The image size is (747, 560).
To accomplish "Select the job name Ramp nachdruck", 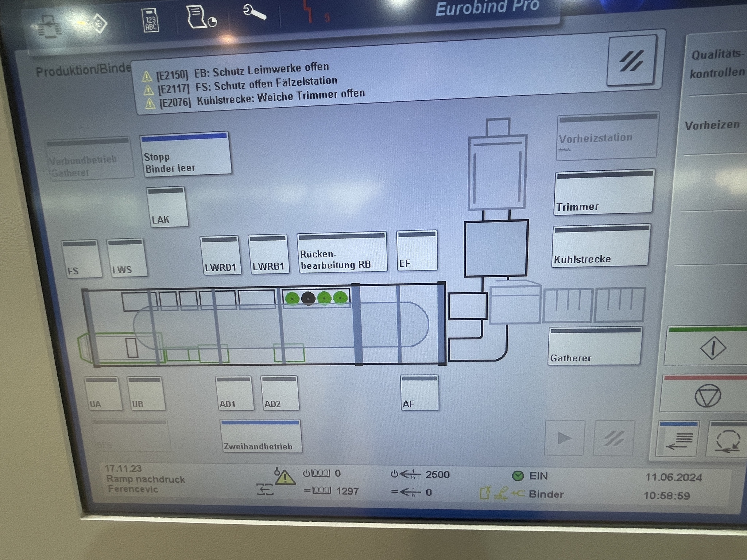I will tap(146, 479).
